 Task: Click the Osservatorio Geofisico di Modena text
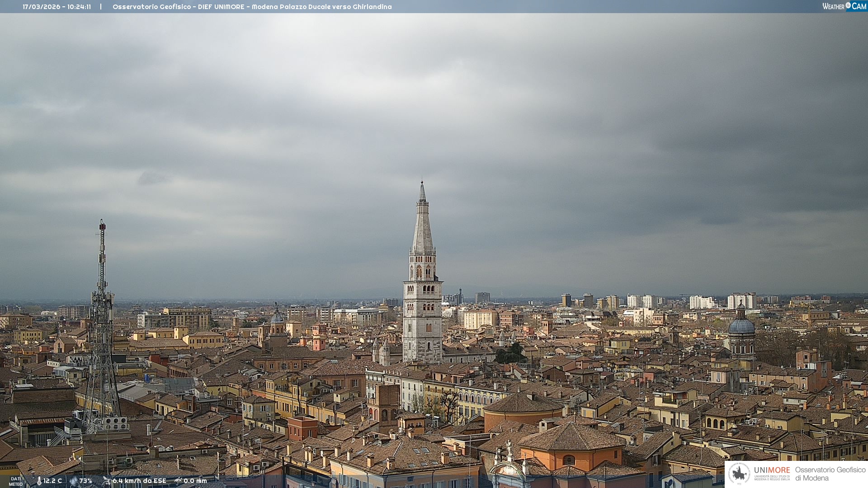click(x=830, y=474)
